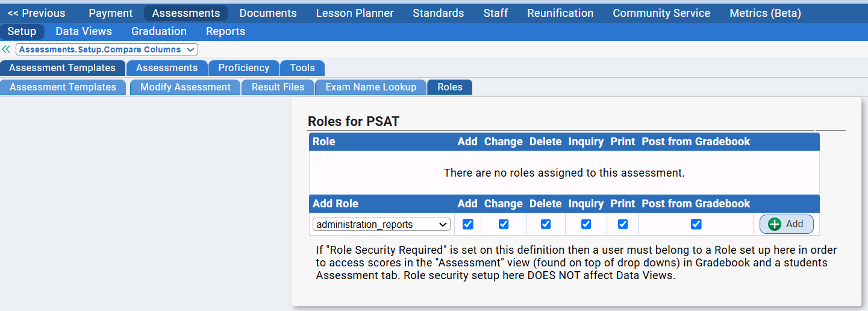Select the Tools tab
This screenshot has height=311, width=868.
(302, 68)
